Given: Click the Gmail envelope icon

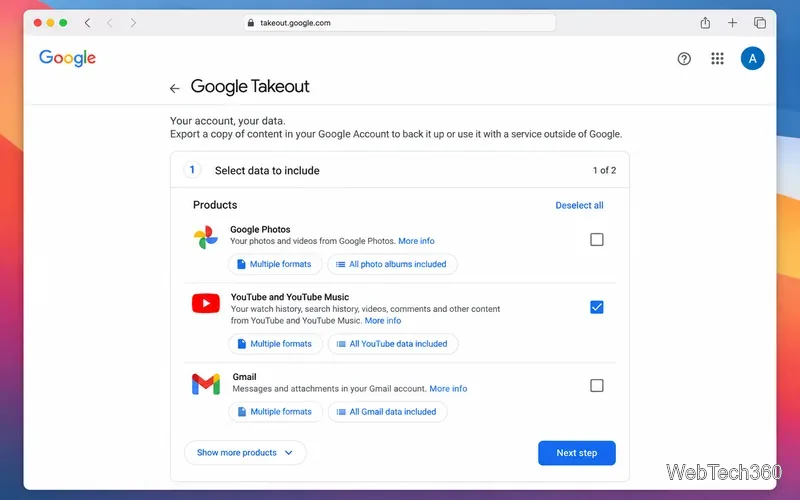Looking at the screenshot, I should (206, 384).
